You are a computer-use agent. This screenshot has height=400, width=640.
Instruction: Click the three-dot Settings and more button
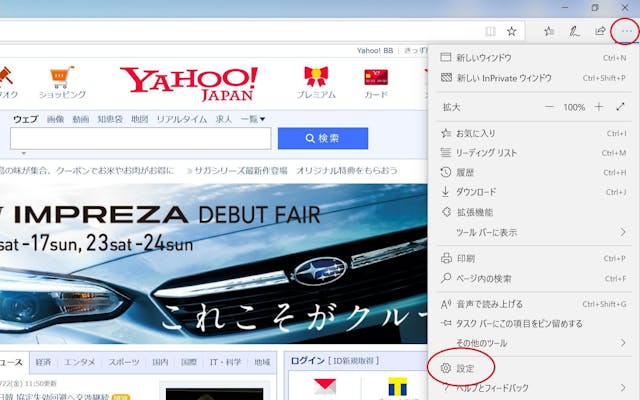click(x=626, y=31)
